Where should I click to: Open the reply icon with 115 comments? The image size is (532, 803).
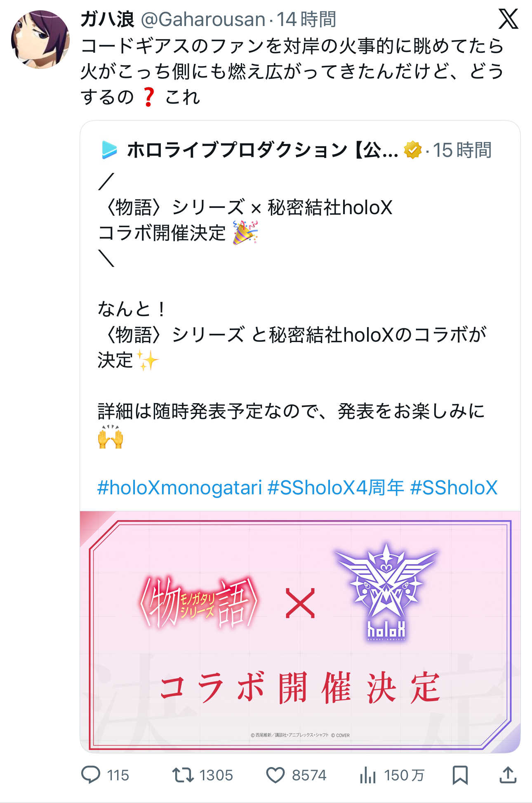coord(91,775)
